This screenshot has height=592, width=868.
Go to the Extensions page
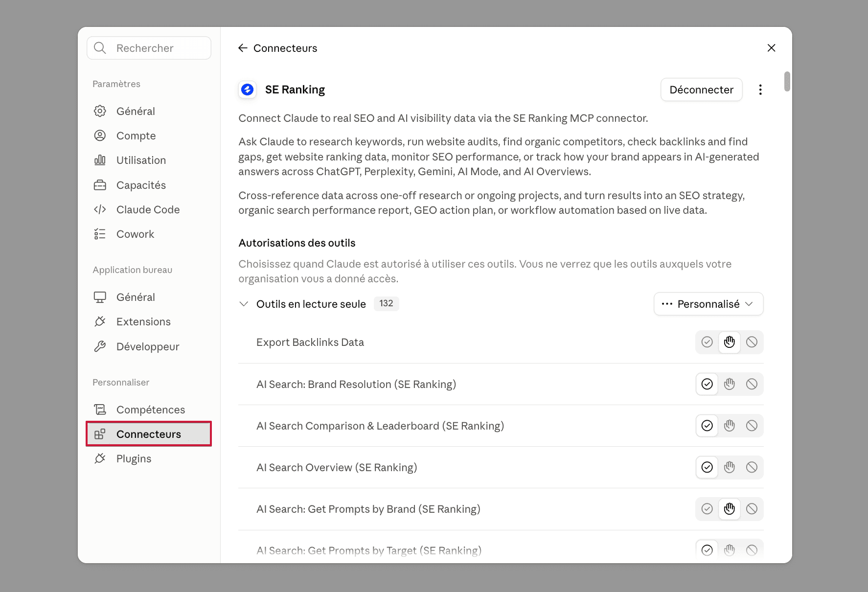149,321
